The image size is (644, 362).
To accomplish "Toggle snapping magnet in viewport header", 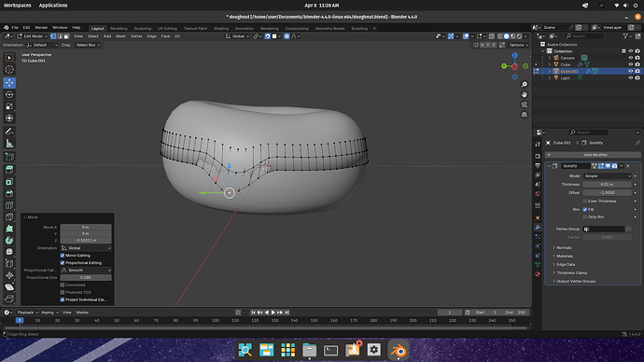I will 267,36.
